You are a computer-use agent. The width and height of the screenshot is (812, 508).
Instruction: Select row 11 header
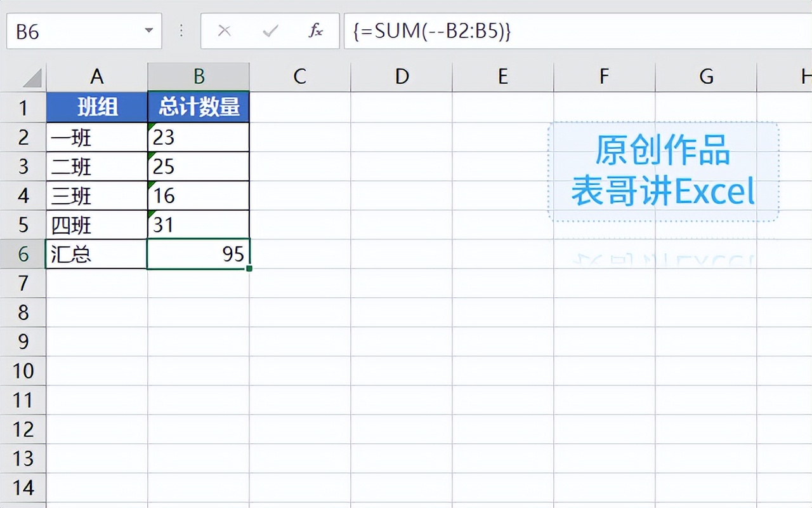point(23,400)
